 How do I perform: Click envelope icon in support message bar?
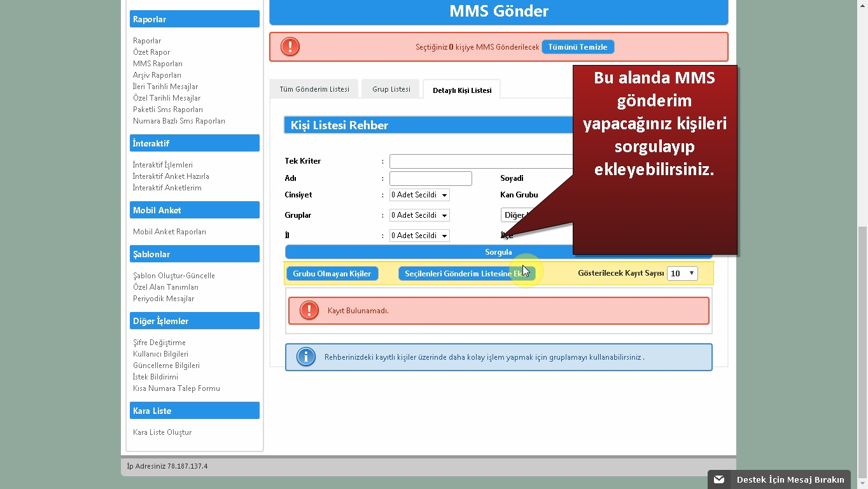coord(719,479)
